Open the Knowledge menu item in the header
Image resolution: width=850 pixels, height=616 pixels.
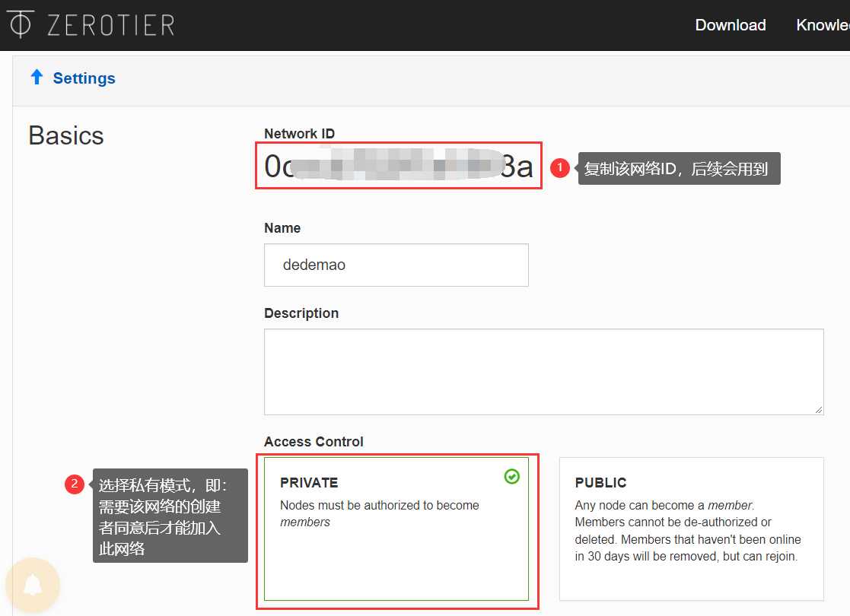coord(823,25)
